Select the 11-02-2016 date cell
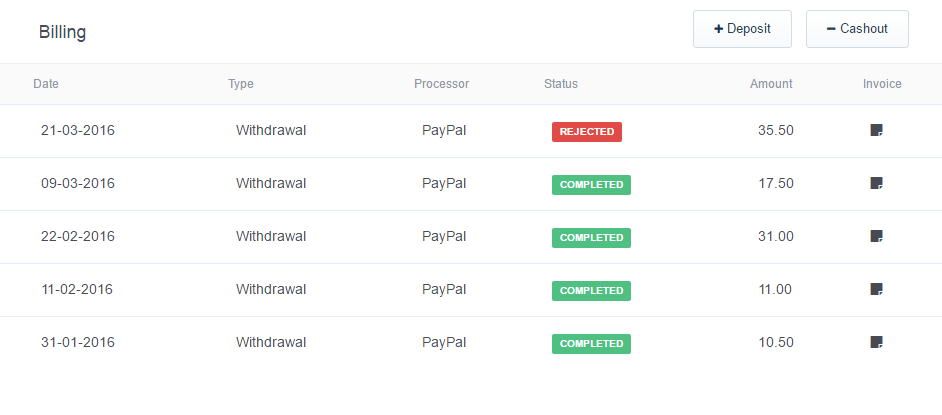 tap(77, 290)
